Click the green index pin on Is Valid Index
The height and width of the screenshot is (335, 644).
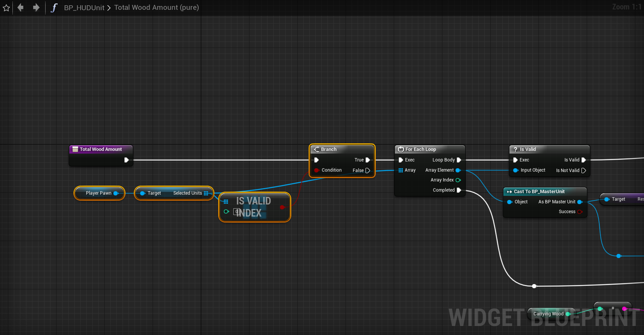click(x=226, y=212)
